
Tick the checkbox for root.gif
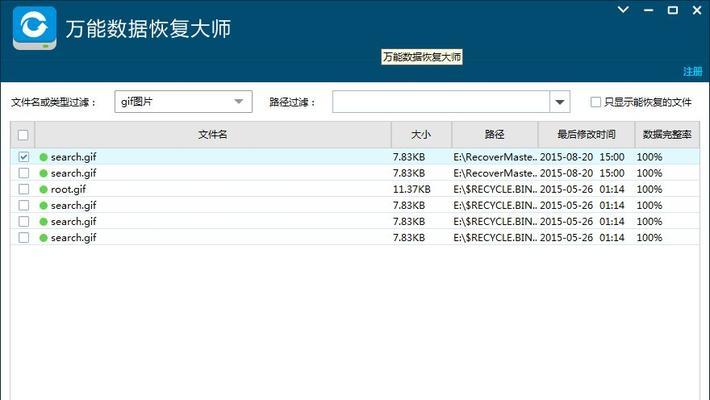click(x=24, y=189)
